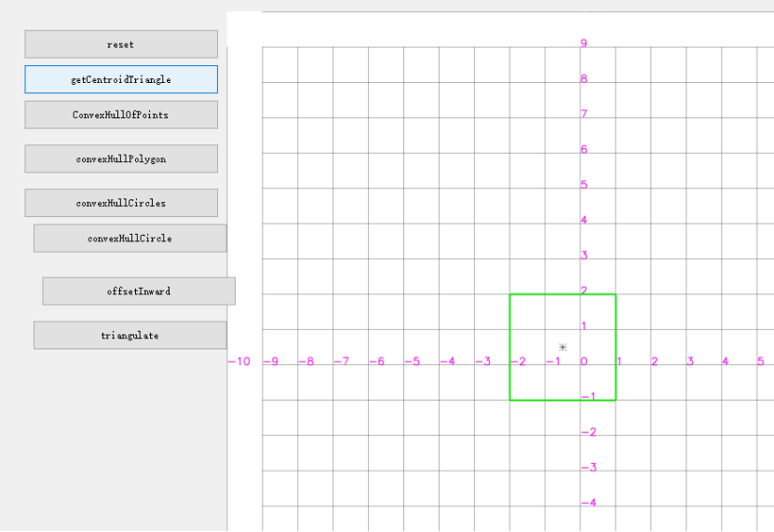Image resolution: width=774 pixels, height=532 pixels.
Task: Click the x-axis label 3
Action: pyautogui.click(x=690, y=361)
